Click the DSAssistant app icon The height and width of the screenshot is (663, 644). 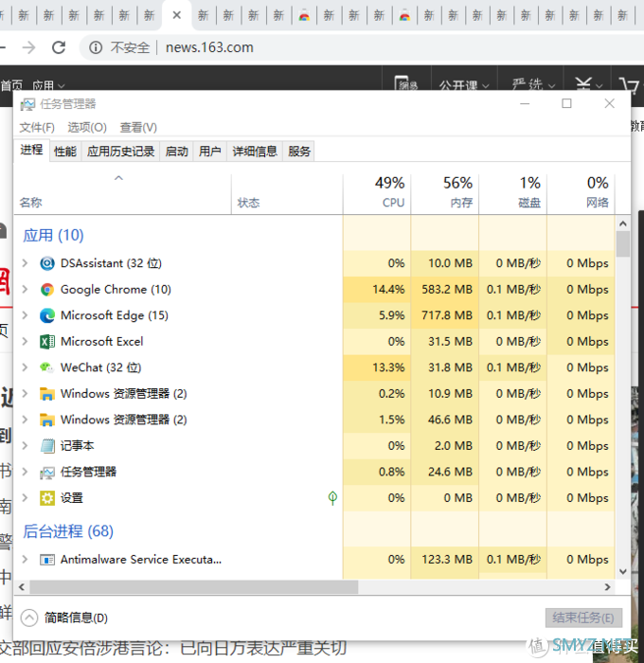(47, 263)
